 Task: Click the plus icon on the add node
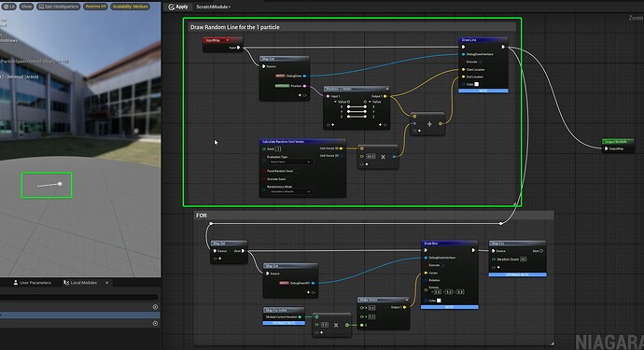(429, 124)
